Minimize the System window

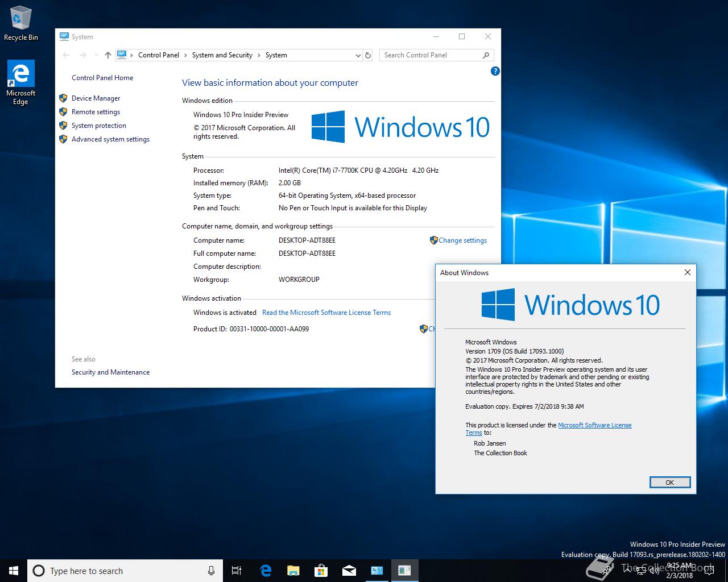point(436,36)
